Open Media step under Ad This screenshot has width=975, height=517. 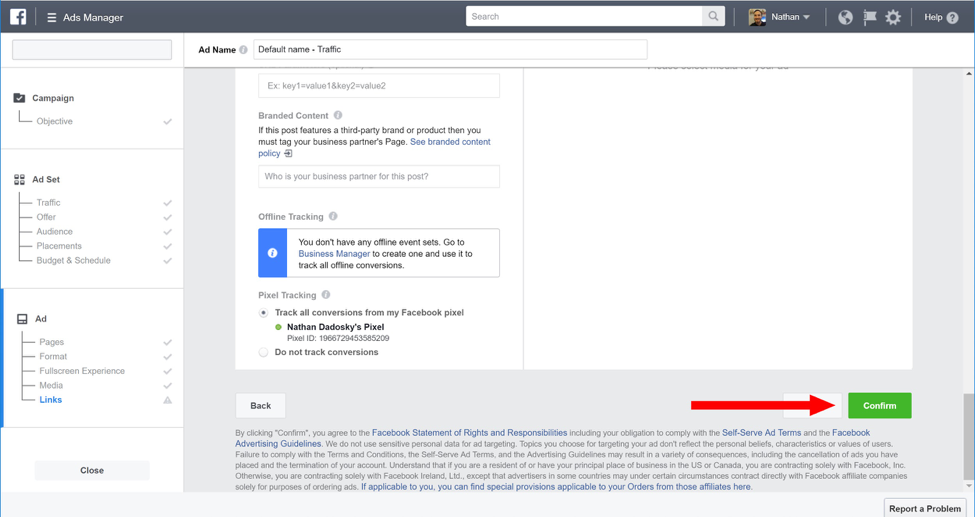click(x=51, y=385)
